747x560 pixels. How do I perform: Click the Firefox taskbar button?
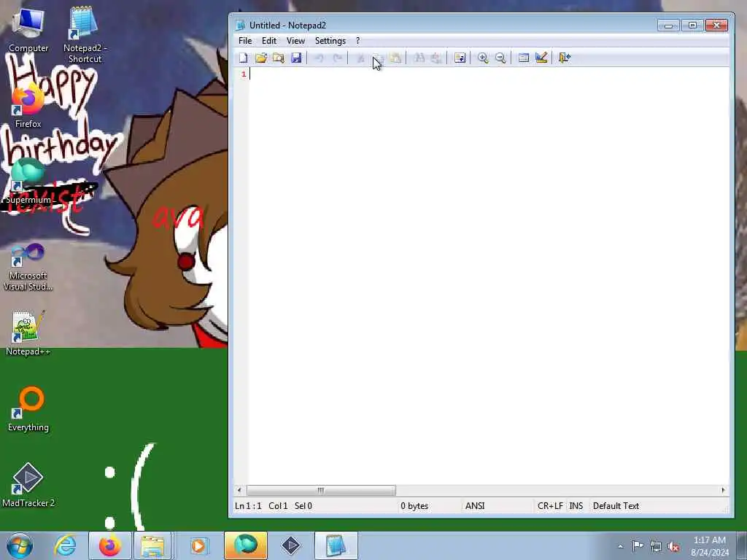pos(109,545)
